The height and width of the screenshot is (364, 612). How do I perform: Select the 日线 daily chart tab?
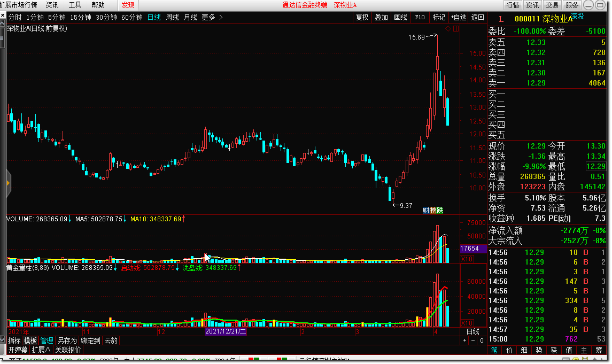(x=154, y=17)
